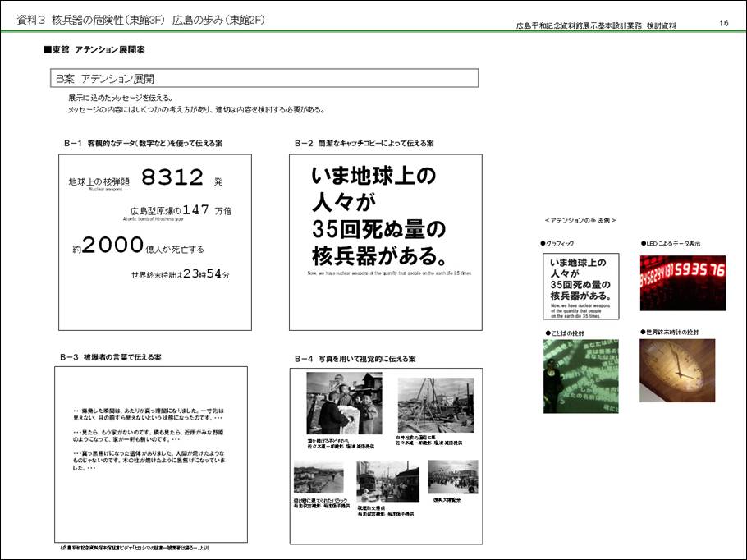Select the large line 35回死ぬ量の

click(x=378, y=230)
